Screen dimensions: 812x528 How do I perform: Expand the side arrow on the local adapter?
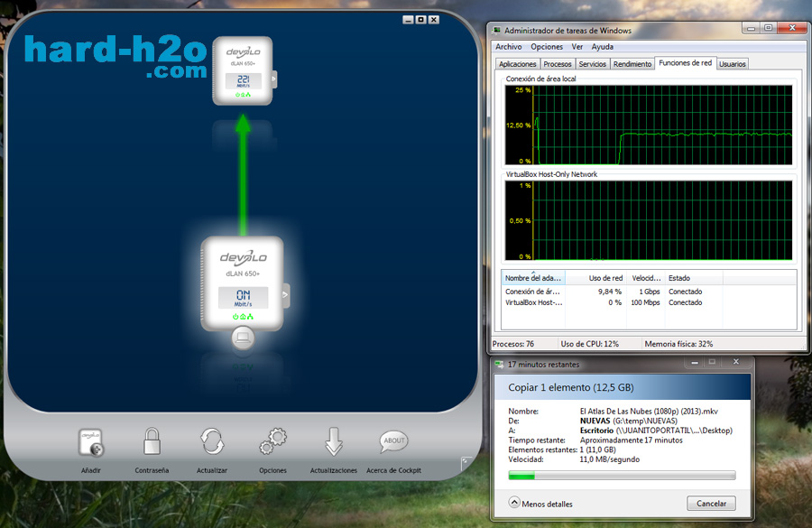pos(285,295)
